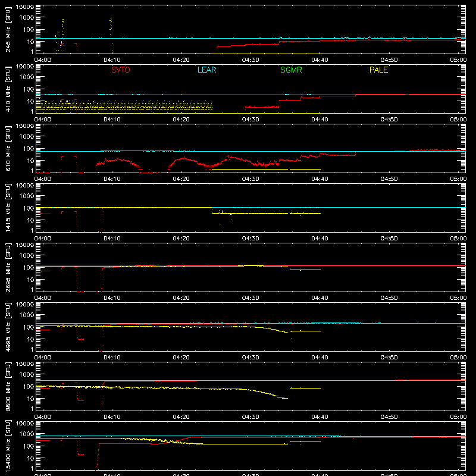Click the green SGMR legend label

point(291,70)
